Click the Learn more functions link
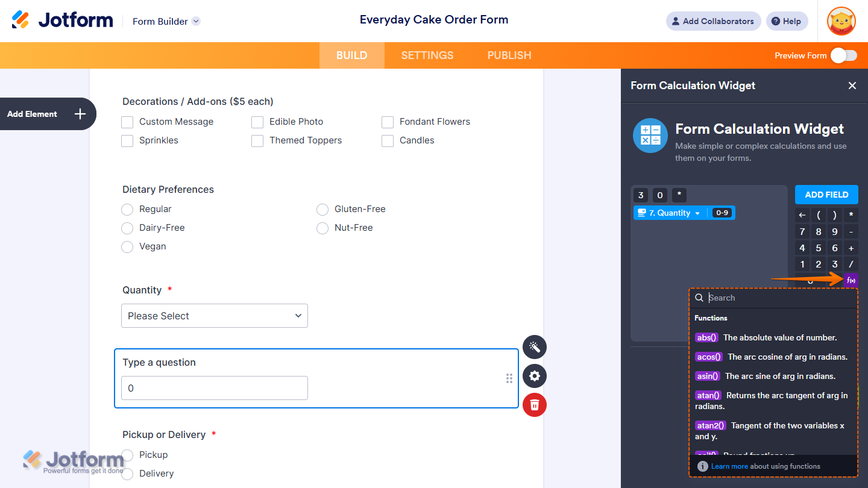868x488 pixels. [729, 466]
